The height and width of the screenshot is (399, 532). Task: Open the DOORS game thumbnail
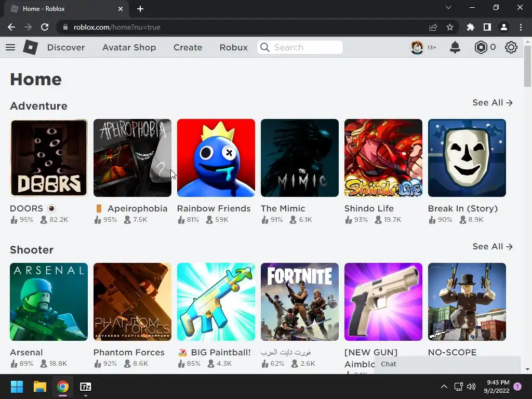[x=49, y=158]
